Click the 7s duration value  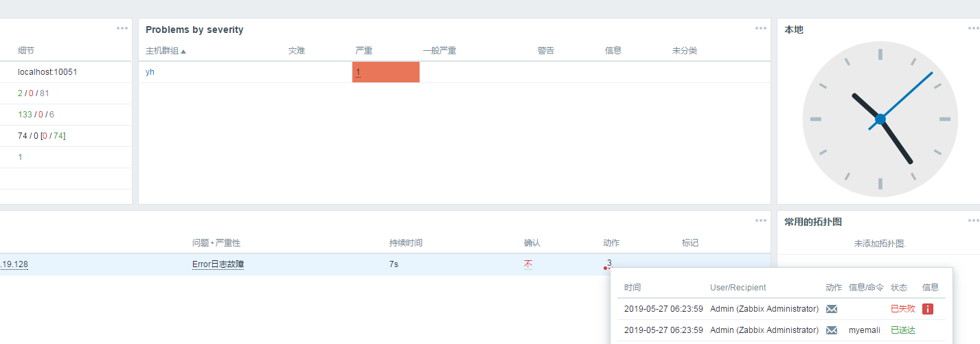394,264
